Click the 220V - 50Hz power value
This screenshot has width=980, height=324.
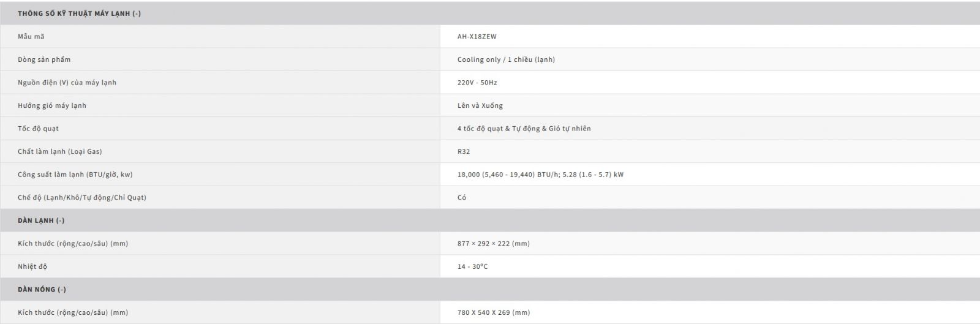pos(477,83)
